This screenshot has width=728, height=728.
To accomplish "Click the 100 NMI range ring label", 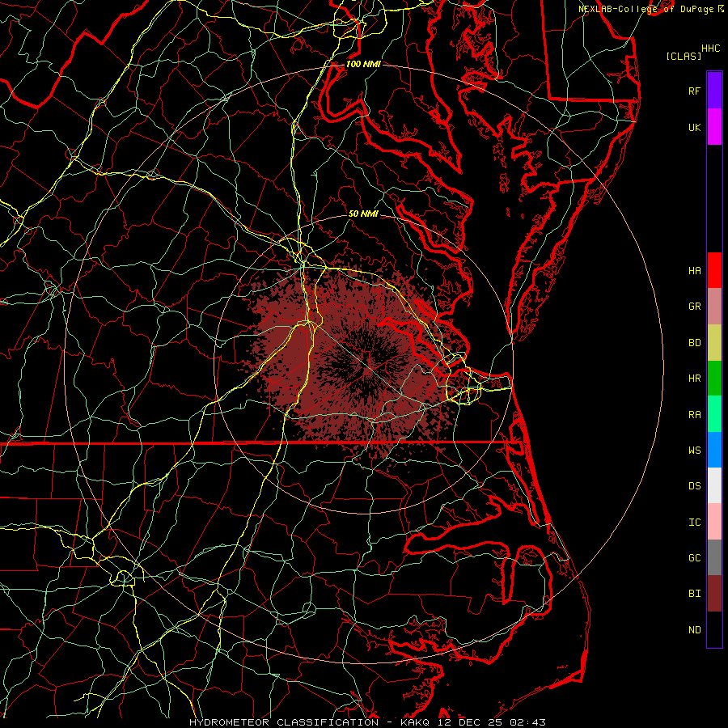I will 363,64.
